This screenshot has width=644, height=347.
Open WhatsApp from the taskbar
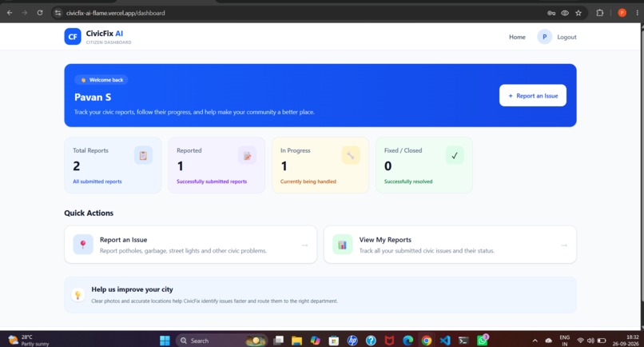coord(482,340)
